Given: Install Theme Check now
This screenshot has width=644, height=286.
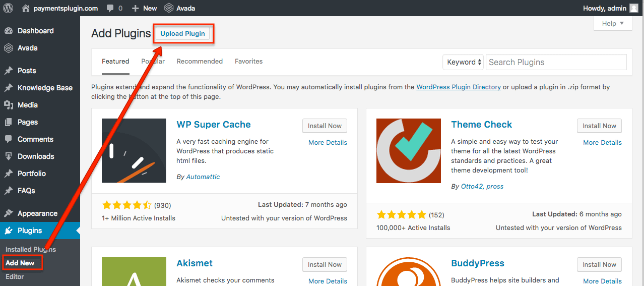Looking at the screenshot, I should 599,126.
